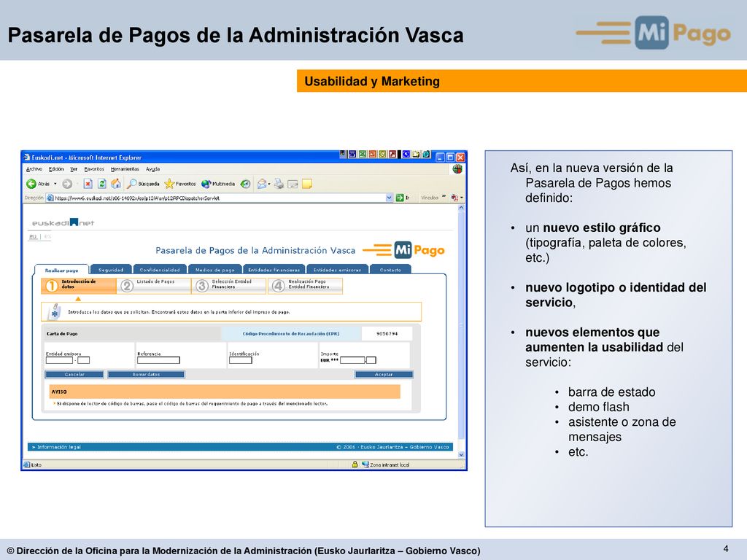747x560 pixels.
Task: Click the History clock icon
Action: click(x=245, y=184)
